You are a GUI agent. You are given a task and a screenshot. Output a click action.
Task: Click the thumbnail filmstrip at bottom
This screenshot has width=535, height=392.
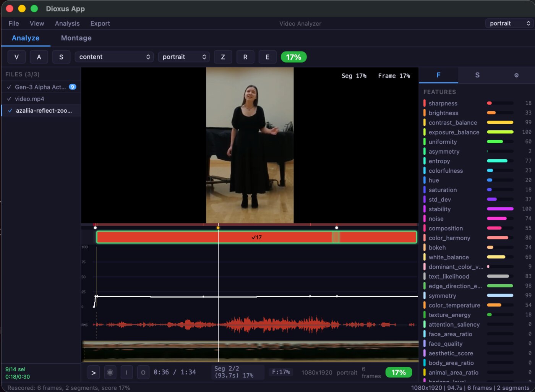point(250,351)
